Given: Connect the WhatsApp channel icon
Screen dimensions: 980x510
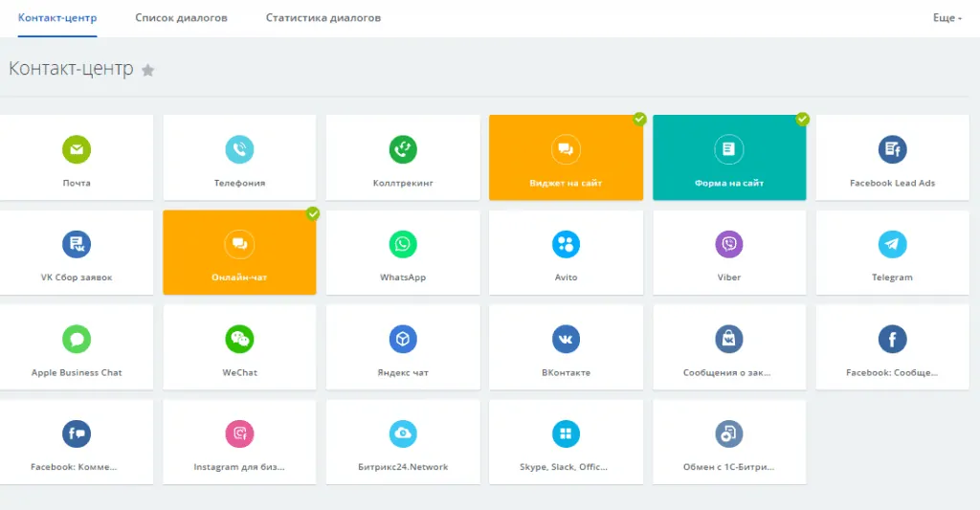Looking at the screenshot, I should pos(403,244).
